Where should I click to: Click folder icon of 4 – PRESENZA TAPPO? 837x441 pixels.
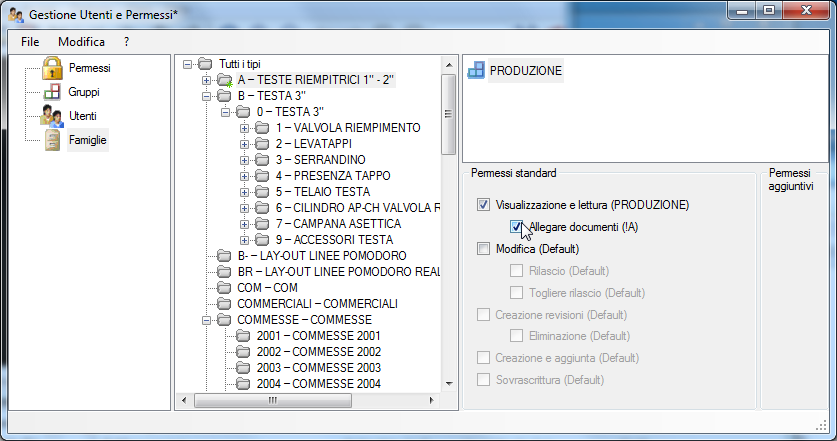262,176
